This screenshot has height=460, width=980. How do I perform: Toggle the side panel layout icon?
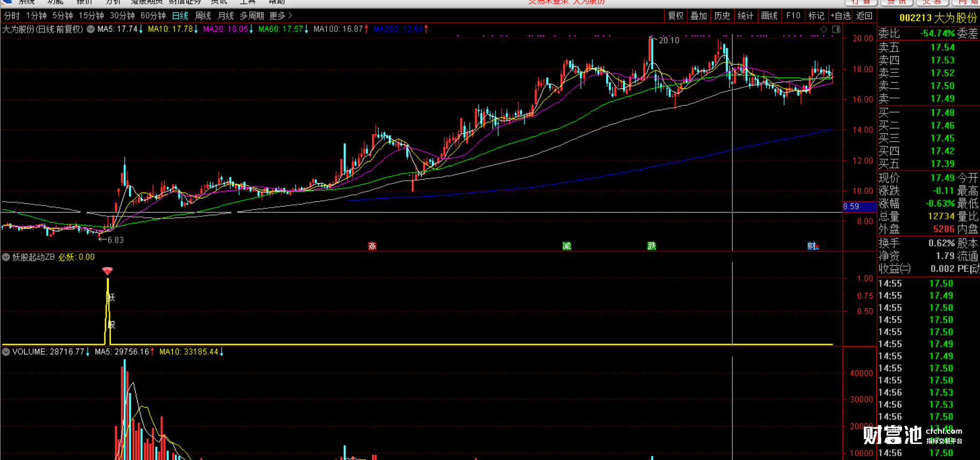click(836, 30)
